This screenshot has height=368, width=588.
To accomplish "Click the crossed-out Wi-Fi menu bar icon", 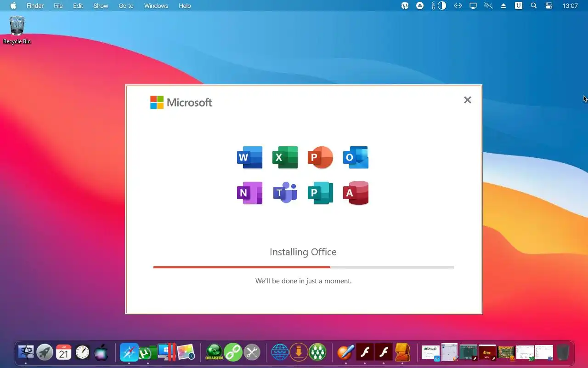I will (x=488, y=6).
